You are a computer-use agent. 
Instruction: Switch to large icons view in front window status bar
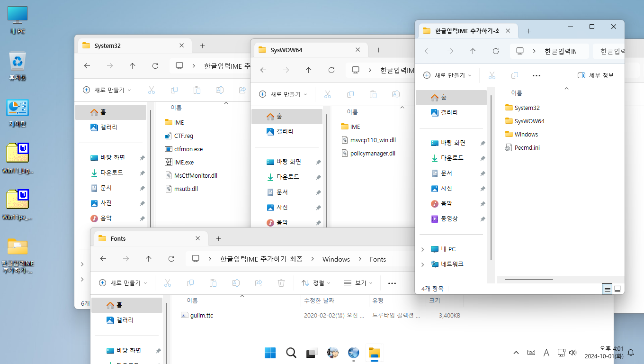[x=617, y=289]
